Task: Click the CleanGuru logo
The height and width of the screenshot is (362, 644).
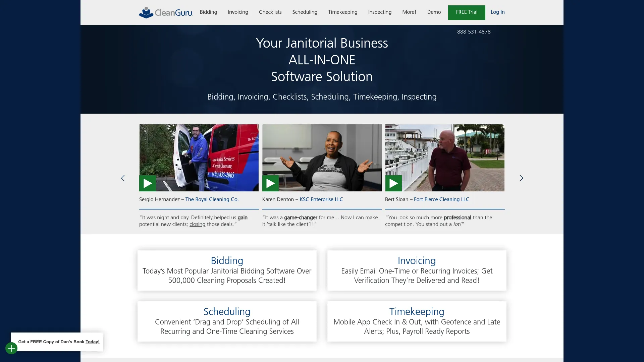Action: [166, 12]
